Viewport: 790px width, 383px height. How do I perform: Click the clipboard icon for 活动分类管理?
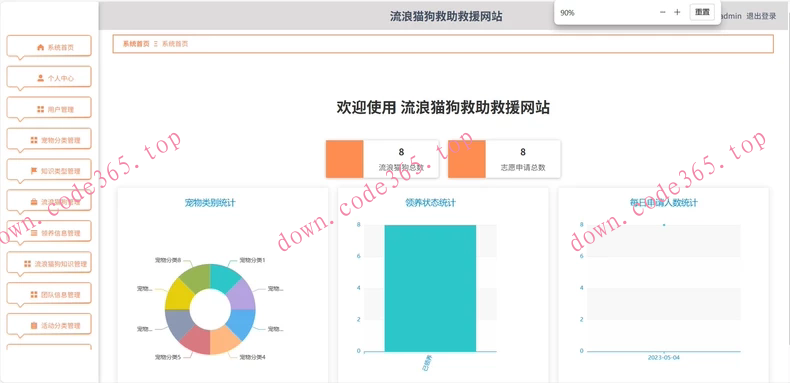34,326
